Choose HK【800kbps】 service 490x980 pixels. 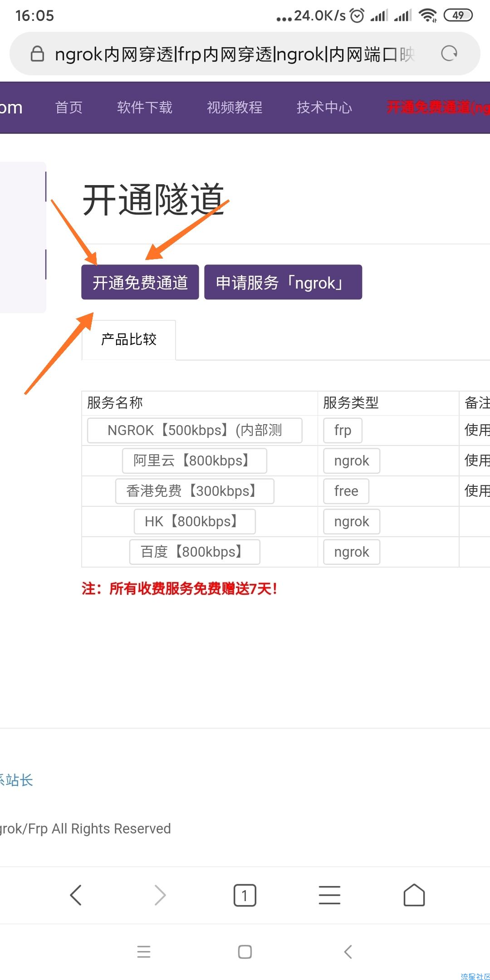[x=195, y=521]
